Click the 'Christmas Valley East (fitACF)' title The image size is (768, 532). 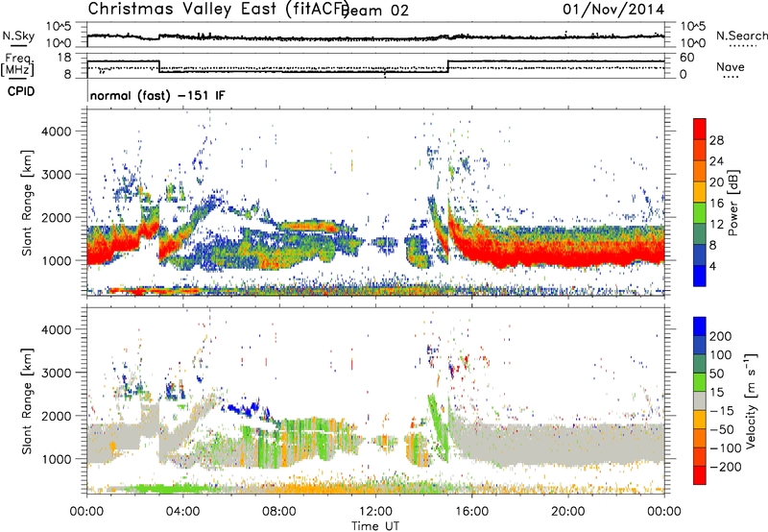pos(218,9)
